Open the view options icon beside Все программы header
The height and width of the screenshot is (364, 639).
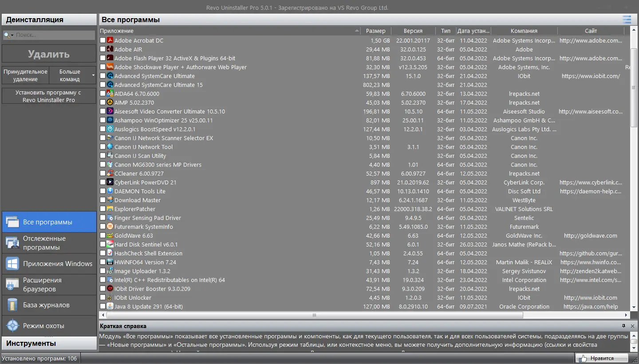(627, 20)
